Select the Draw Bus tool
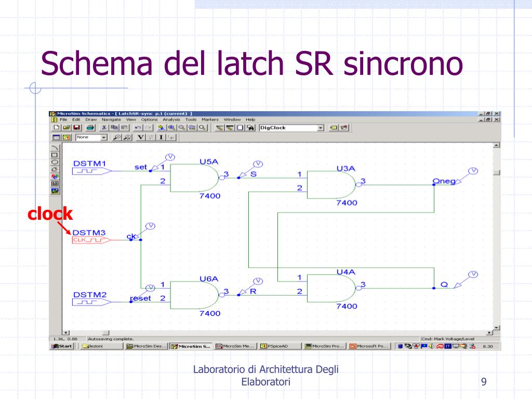 (x=230, y=128)
